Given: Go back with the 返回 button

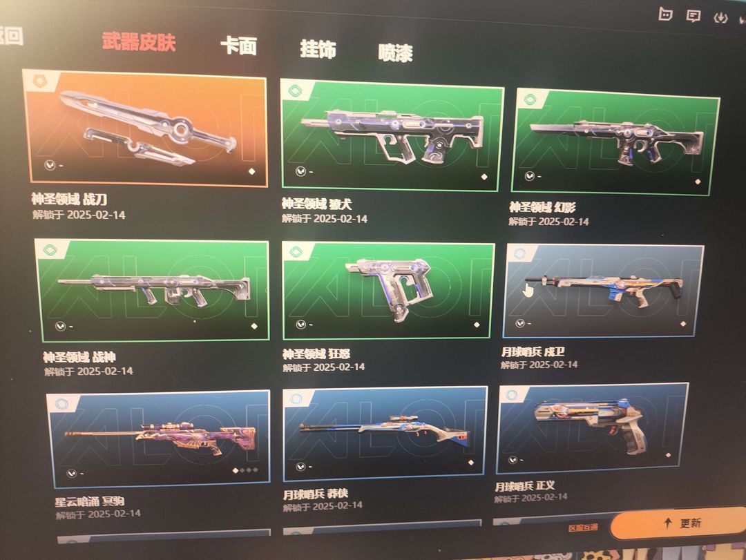Looking at the screenshot, I should click(10, 36).
